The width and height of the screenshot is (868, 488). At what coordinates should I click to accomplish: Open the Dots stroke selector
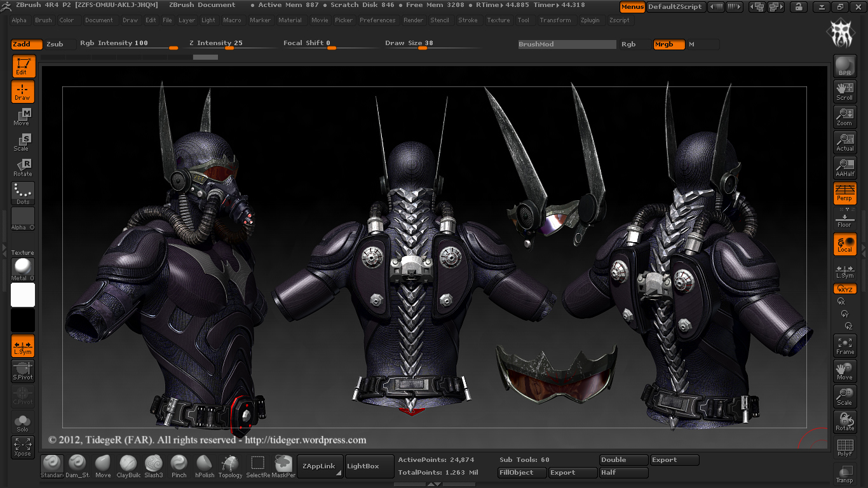(23, 194)
